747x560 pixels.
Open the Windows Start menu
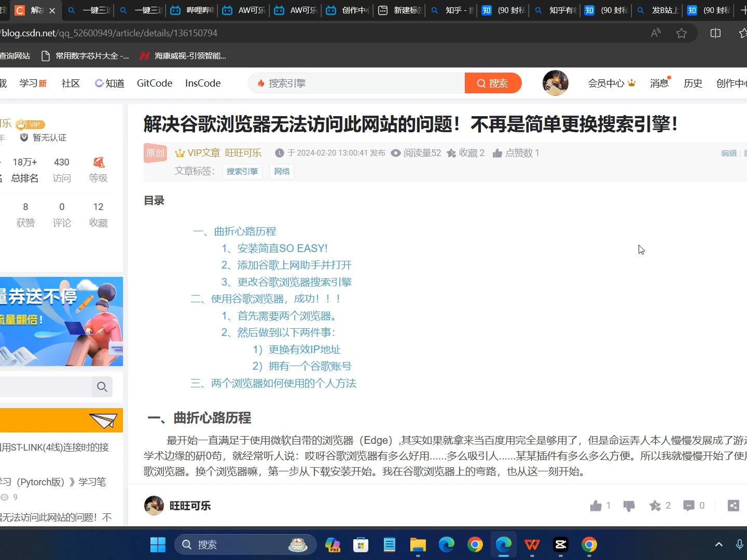tap(158, 544)
